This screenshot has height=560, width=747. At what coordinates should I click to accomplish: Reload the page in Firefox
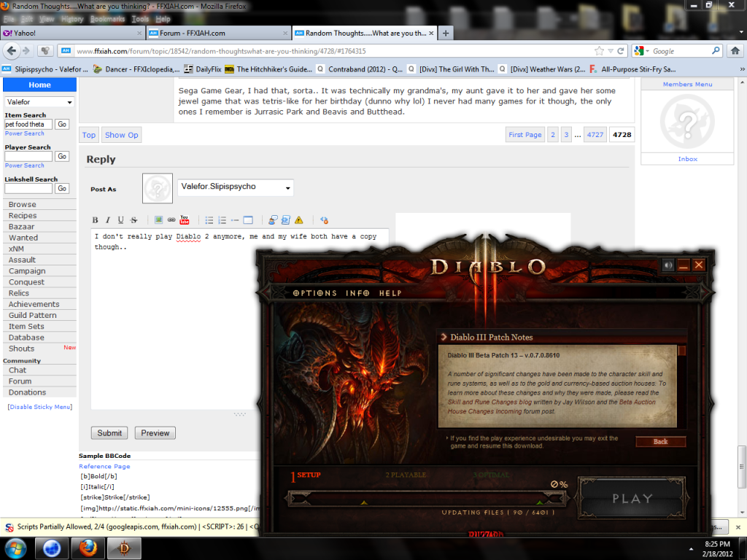[x=620, y=51]
